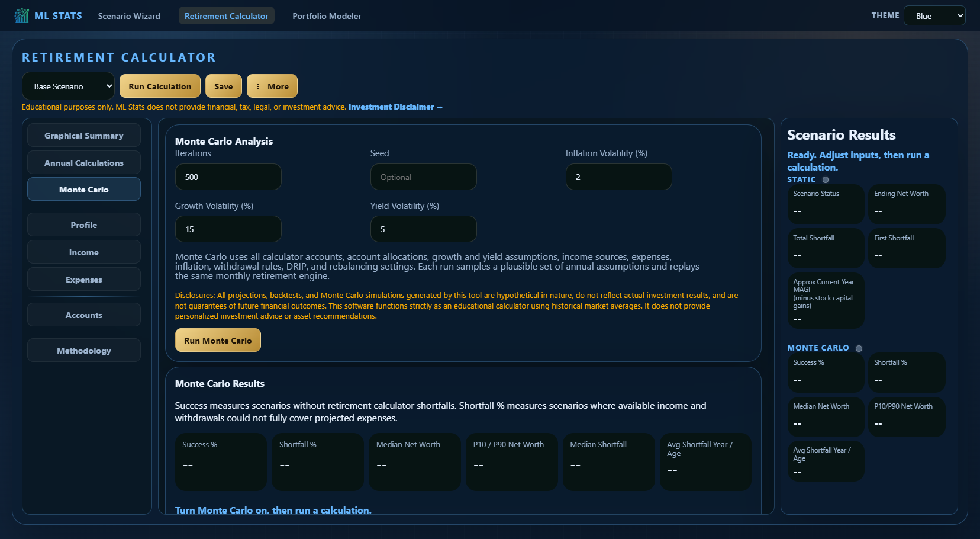This screenshot has height=539, width=980.
Task: Click 'Ready. Adjust inputs, then run a calculation.' text
Action: click(x=858, y=161)
